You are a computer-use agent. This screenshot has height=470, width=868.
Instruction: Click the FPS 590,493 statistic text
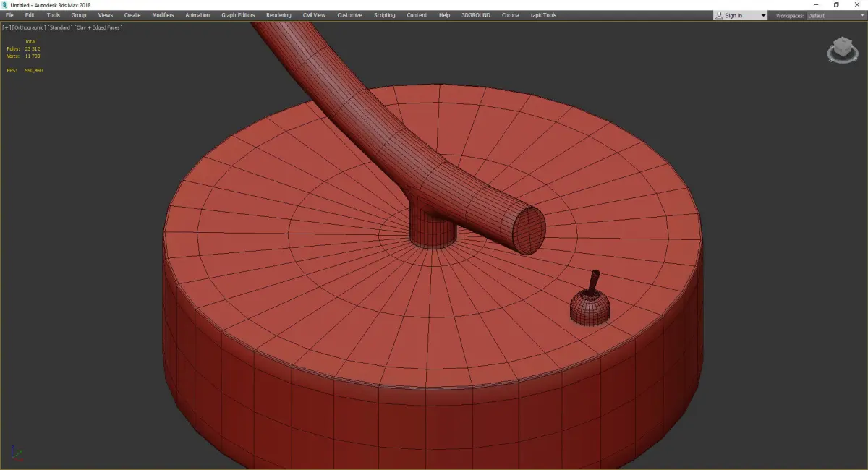click(25, 70)
